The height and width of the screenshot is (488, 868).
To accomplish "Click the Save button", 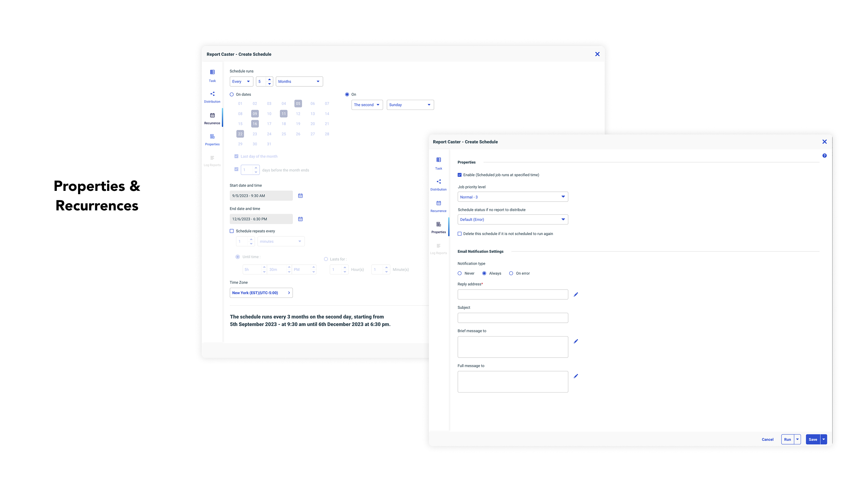I will 813,440.
